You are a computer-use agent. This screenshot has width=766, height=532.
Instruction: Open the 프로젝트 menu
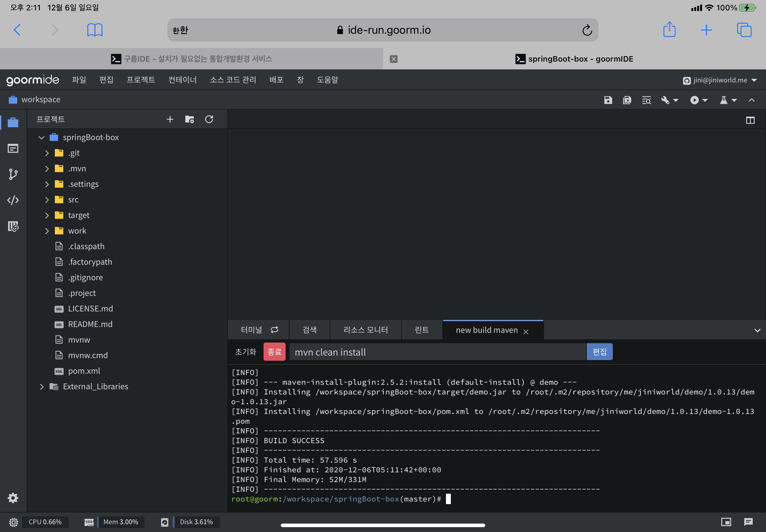[141, 80]
